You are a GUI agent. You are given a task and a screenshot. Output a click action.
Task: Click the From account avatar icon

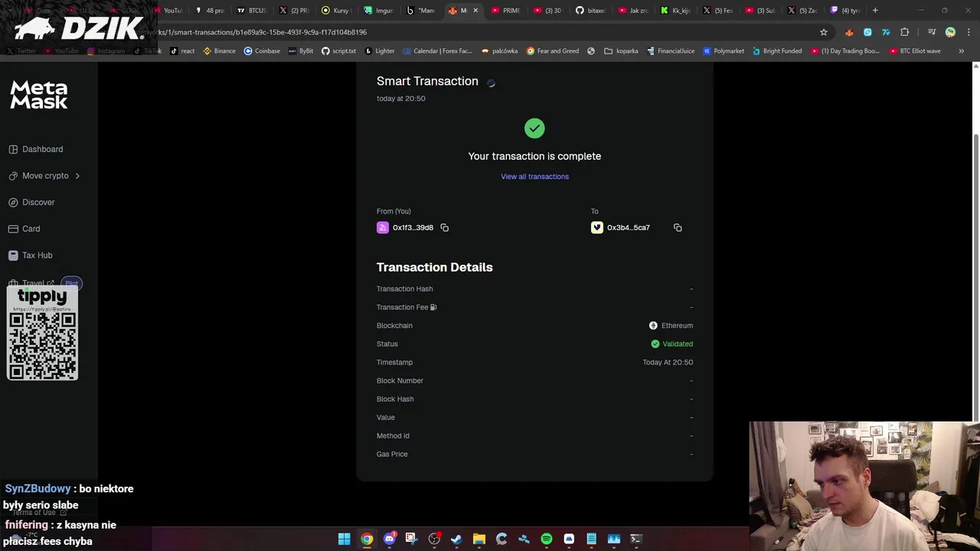[x=383, y=227]
